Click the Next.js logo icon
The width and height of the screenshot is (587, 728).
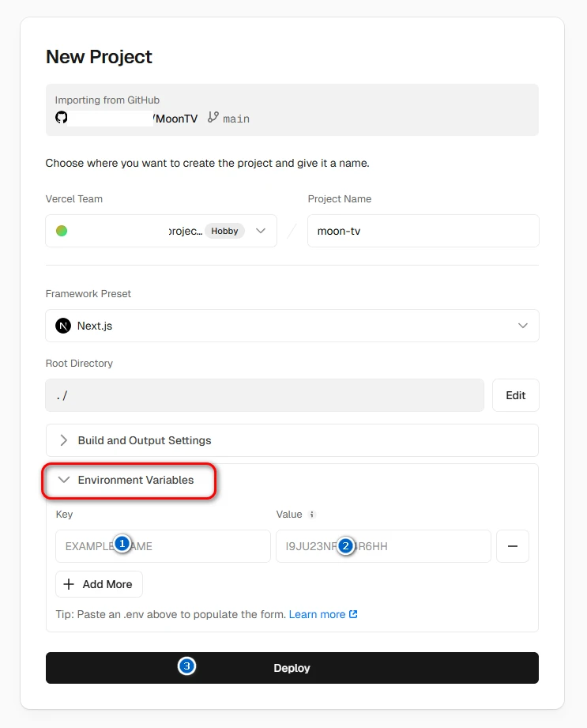coord(63,326)
